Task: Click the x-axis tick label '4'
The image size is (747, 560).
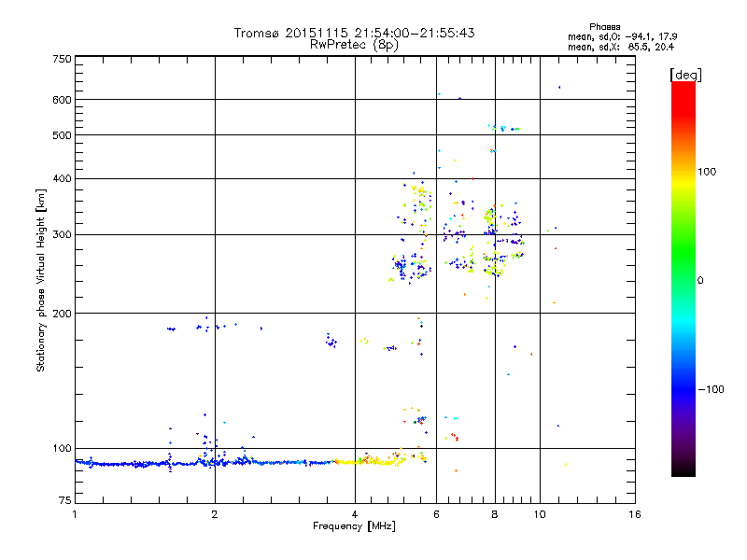Action: point(355,514)
